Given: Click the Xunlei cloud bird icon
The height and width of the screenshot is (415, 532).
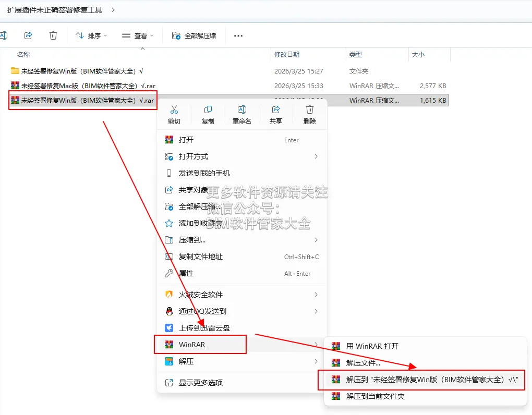Looking at the screenshot, I should click(169, 328).
